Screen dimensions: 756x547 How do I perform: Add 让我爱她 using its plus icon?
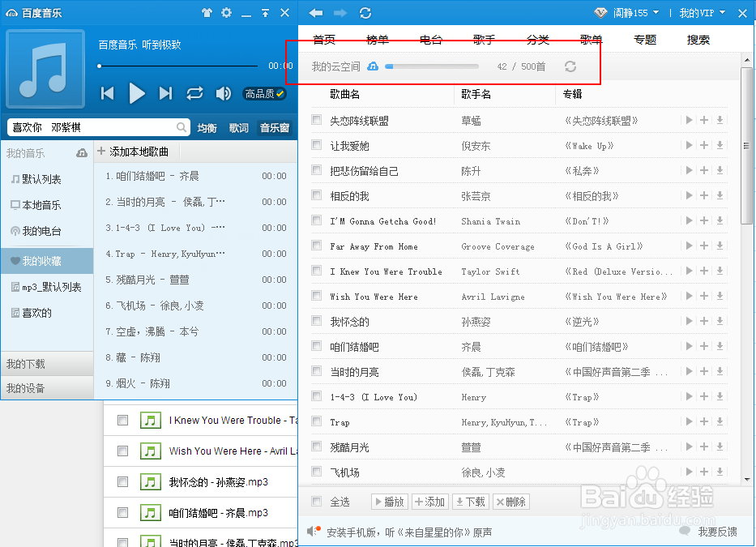pos(704,145)
